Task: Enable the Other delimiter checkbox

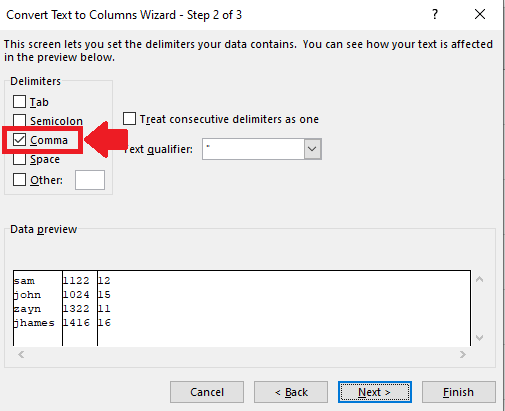Action: (x=19, y=180)
